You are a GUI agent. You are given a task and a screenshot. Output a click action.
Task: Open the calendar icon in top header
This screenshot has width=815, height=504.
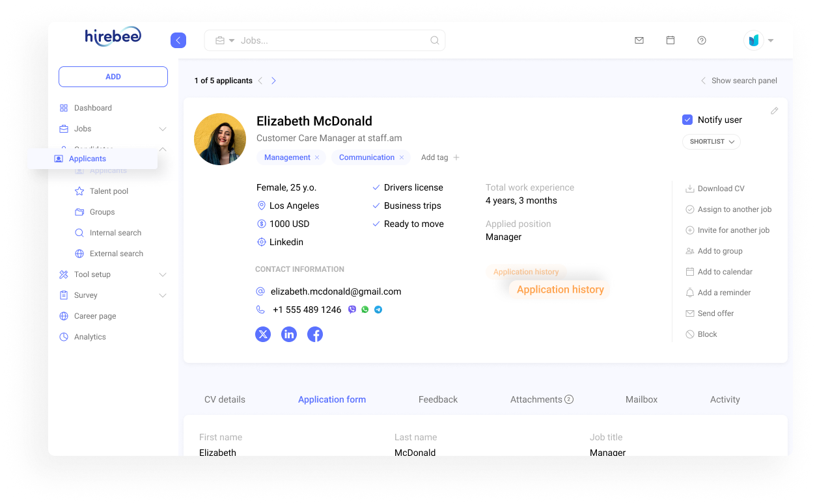670,40
